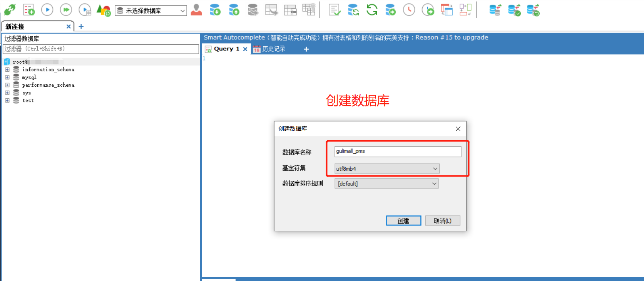Click database icon with green up arrow
This screenshot has width=644, height=281.
[x=234, y=10]
